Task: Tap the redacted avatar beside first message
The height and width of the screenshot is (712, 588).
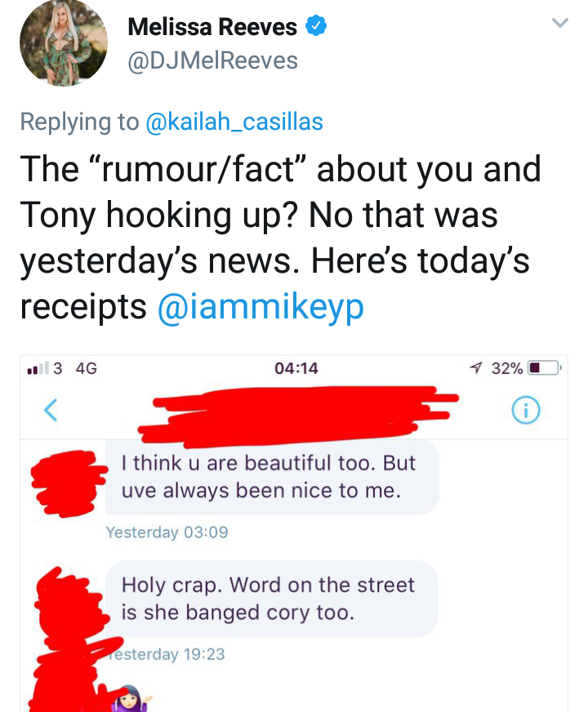Action: [68, 483]
